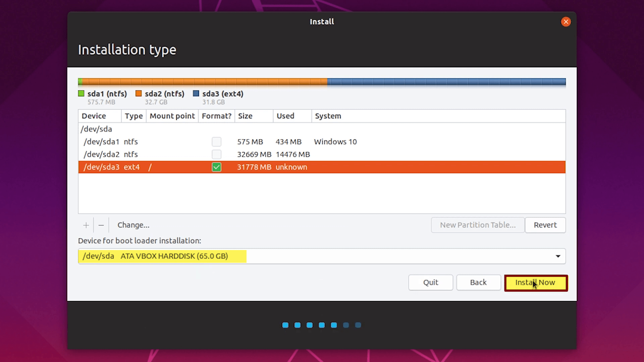
Task: Toggle the /dev/sda2 Format checkbox
Action: (x=216, y=154)
